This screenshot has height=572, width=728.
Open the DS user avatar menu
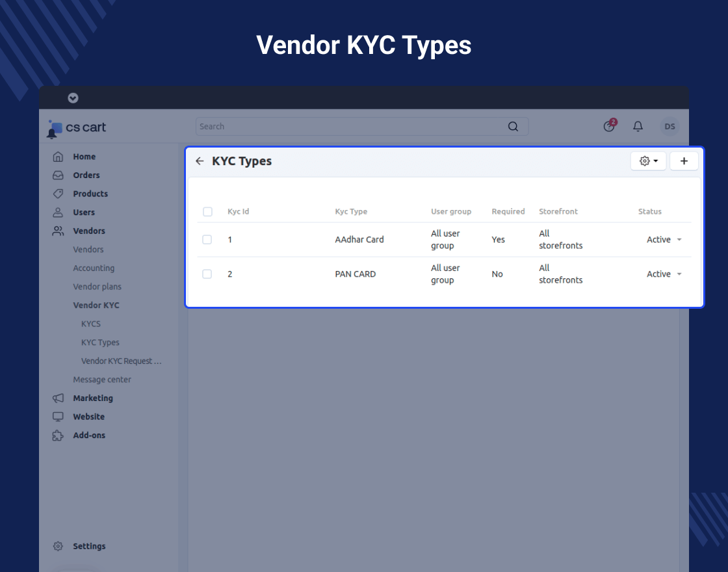(669, 126)
